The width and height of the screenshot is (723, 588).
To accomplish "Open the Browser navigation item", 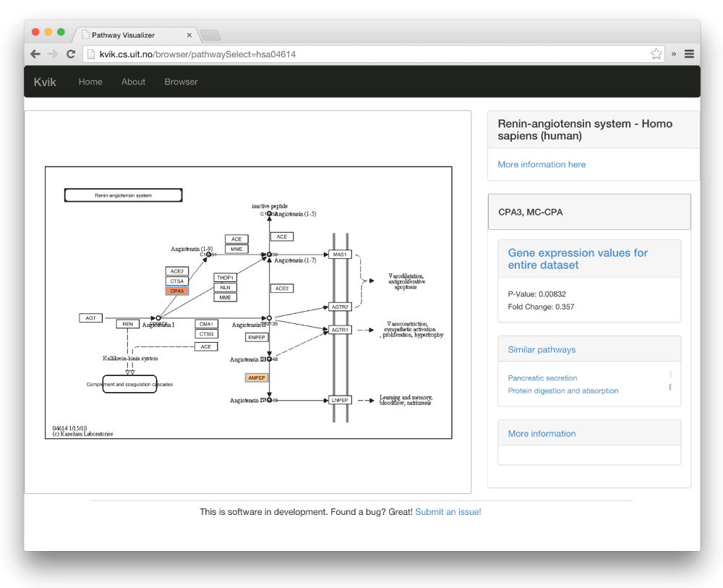I will pyautogui.click(x=181, y=82).
